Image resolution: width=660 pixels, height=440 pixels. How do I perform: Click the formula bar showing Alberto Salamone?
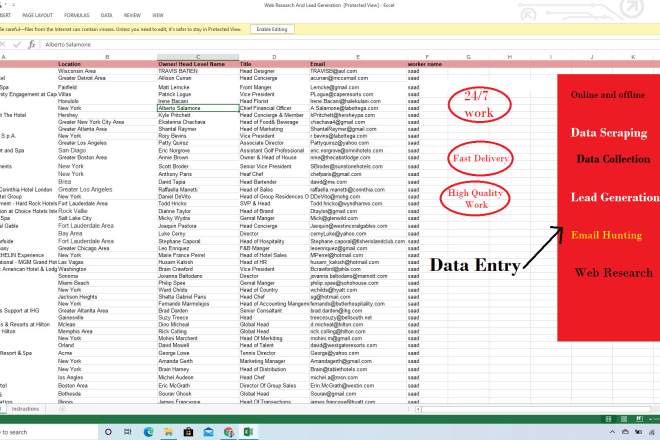point(349,44)
